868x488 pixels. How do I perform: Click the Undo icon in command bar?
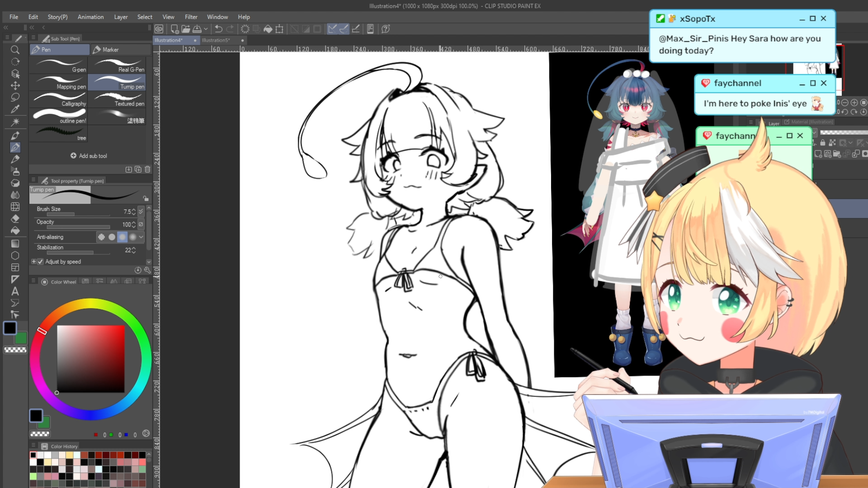click(x=218, y=29)
